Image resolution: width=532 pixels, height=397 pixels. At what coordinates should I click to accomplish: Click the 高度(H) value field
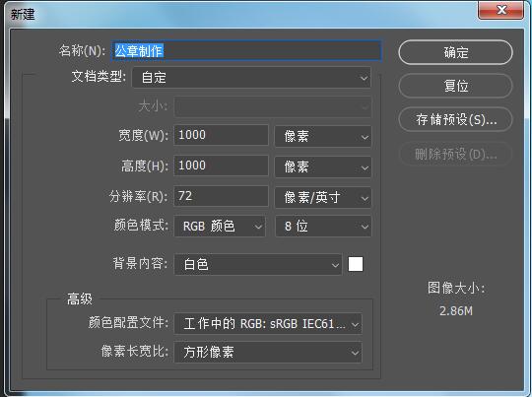[221, 165]
